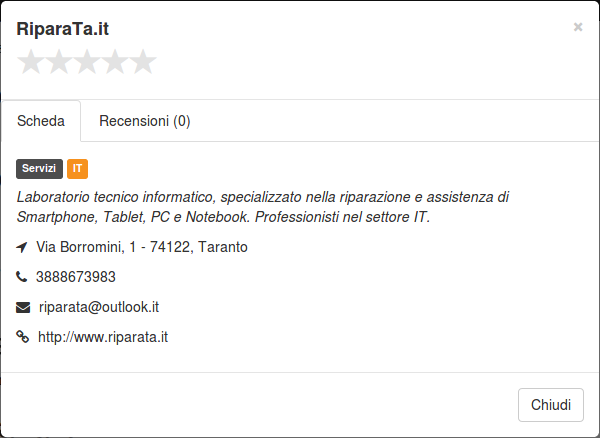
Task: Click the phone handset icon
Action: [22, 277]
